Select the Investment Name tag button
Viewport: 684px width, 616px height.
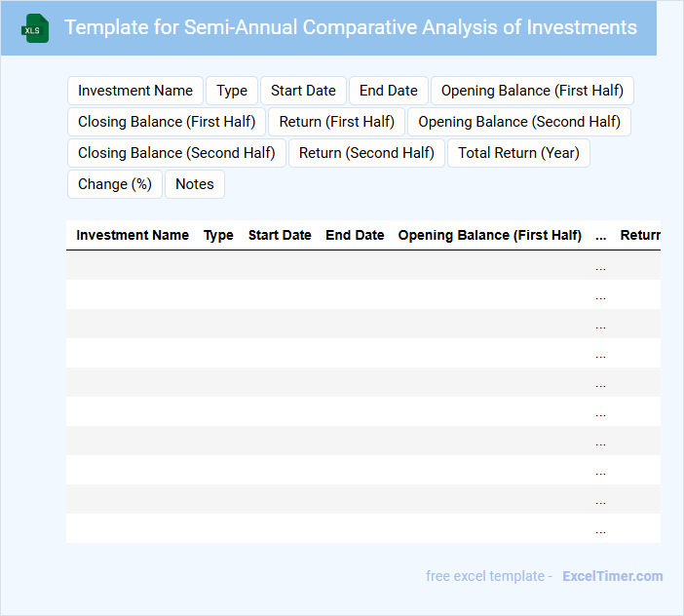135,91
